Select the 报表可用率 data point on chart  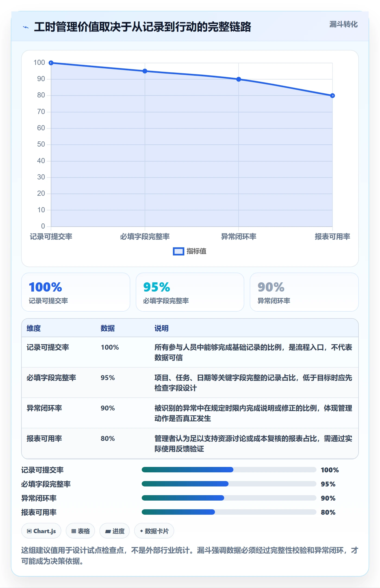[332, 96]
